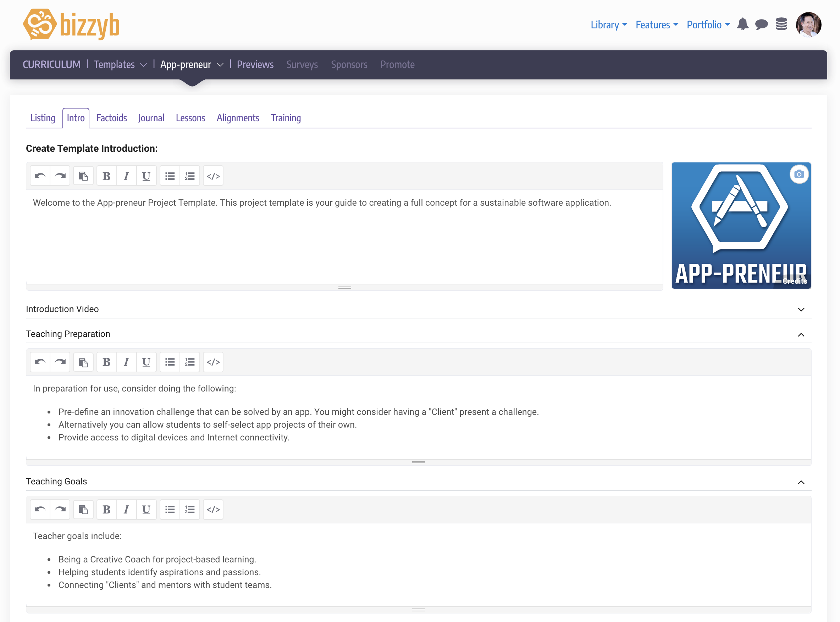Expand the Introduction Video section
Viewport: 840px width, 622px height.
pyautogui.click(x=801, y=309)
